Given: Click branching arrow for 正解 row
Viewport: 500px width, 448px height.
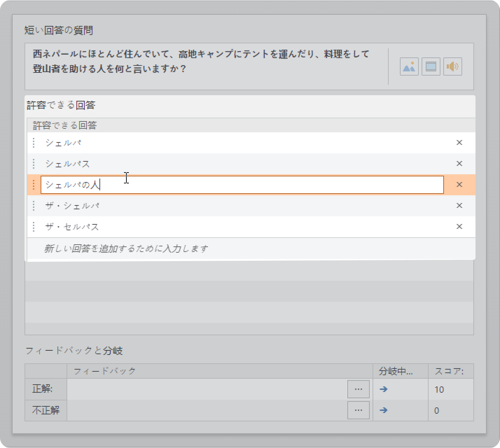Looking at the screenshot, I should pyautogui.click(x=383, y=389).
